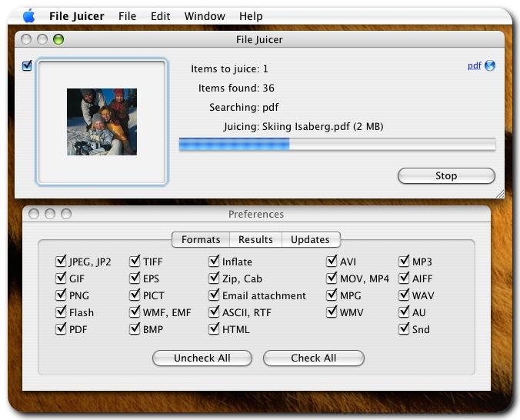Click the File Juicer window resize grip
Image resolution: width=520 pixels, height=420 pixels.
pyautogui.click(x=500, y=194)
